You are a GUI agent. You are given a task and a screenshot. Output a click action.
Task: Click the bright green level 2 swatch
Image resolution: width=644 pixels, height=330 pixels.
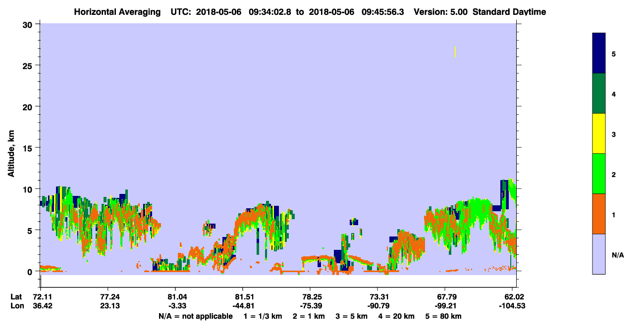599,174
